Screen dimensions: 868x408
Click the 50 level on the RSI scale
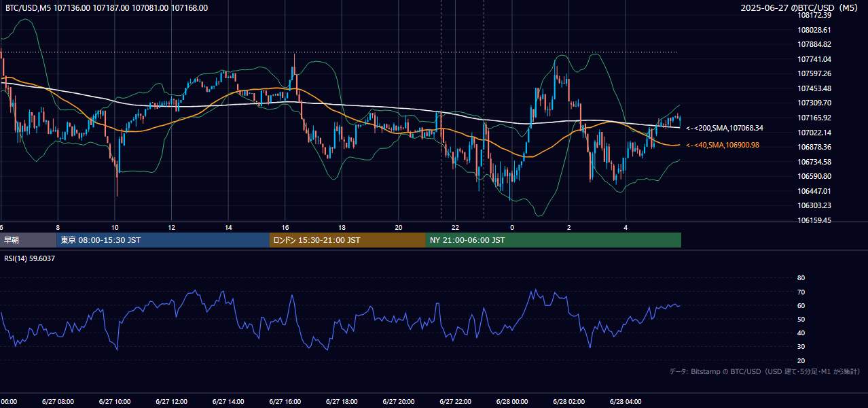(x=801, y=319)
